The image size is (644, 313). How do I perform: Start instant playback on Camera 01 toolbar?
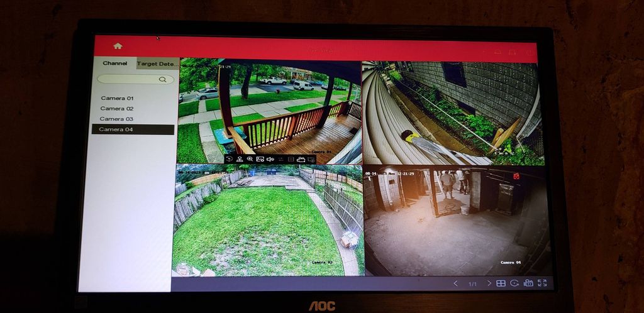[x=229, y=159]
